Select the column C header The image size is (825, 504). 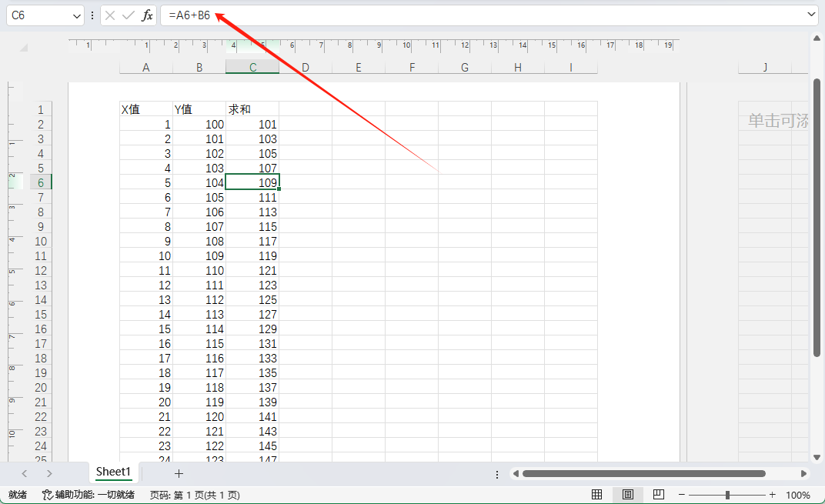coord(252,68)
